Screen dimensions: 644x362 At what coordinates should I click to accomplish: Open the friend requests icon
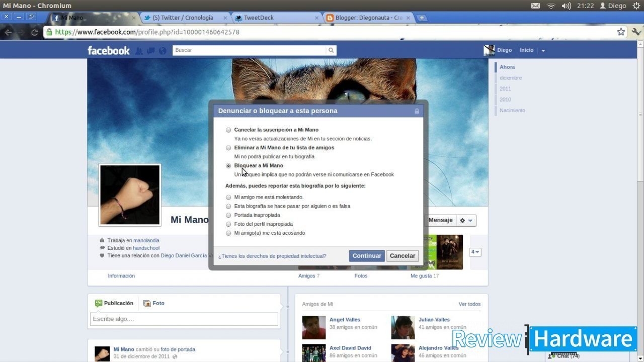coord(139,51)
